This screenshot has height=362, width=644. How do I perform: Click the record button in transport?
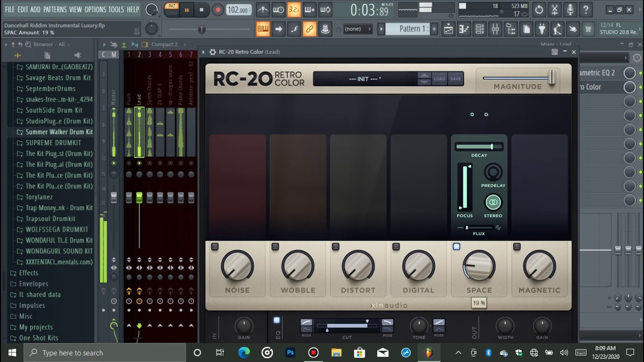click(218, 10)
